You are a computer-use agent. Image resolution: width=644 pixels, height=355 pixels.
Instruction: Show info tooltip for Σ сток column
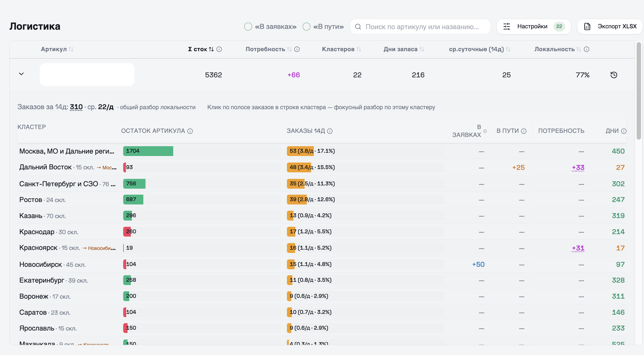pyautogui.click(x=219, y=49)
